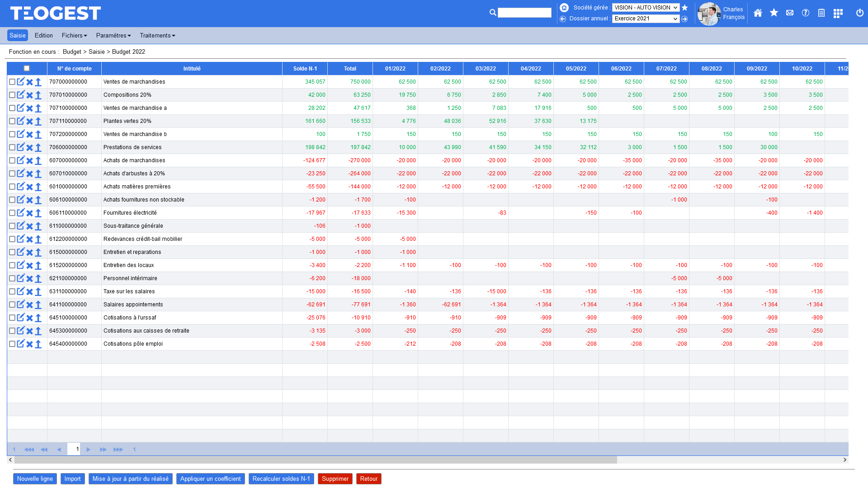This screenshot has height=488, width=868.
Task: Toggle the select-all header checkbox
Action: [x=27, y=69]
